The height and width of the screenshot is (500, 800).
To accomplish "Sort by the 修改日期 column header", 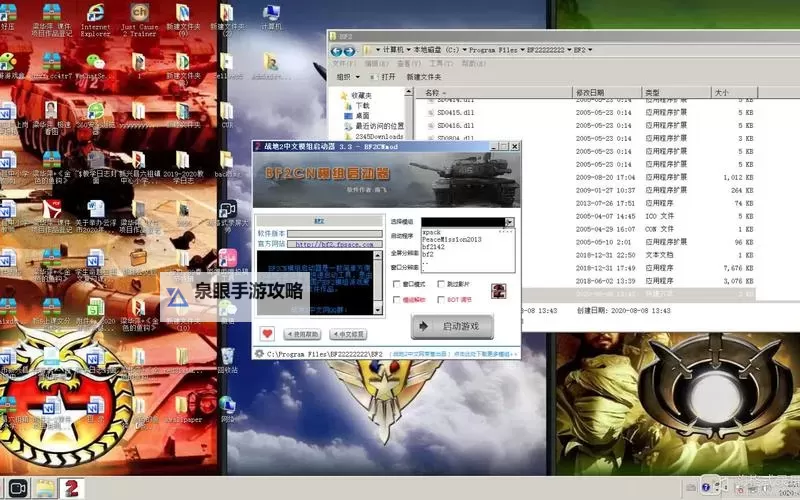I will tap(606, 92).
